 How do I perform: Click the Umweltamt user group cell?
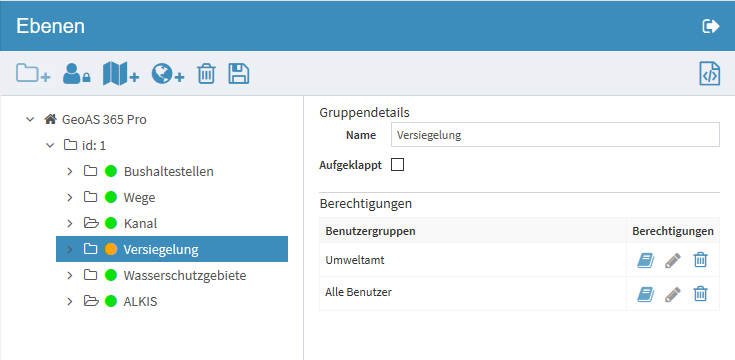[472, 260]
